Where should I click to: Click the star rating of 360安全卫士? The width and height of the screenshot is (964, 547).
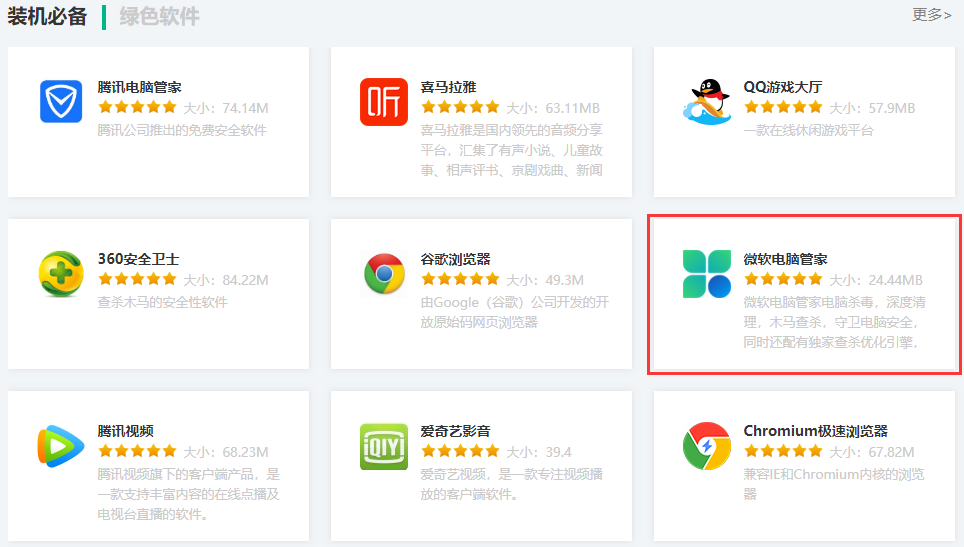coord(137,280)
